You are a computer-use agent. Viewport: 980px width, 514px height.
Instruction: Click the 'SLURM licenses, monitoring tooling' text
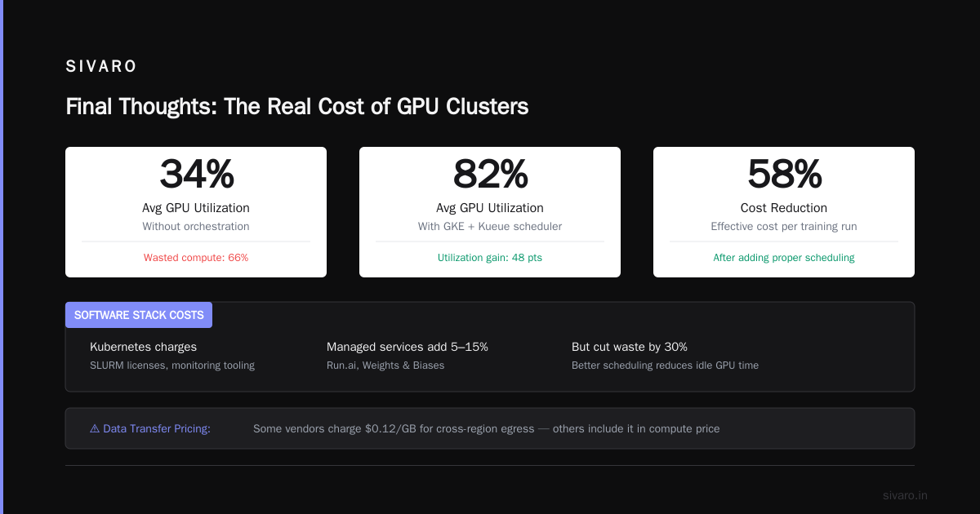(x=172, y=366)
